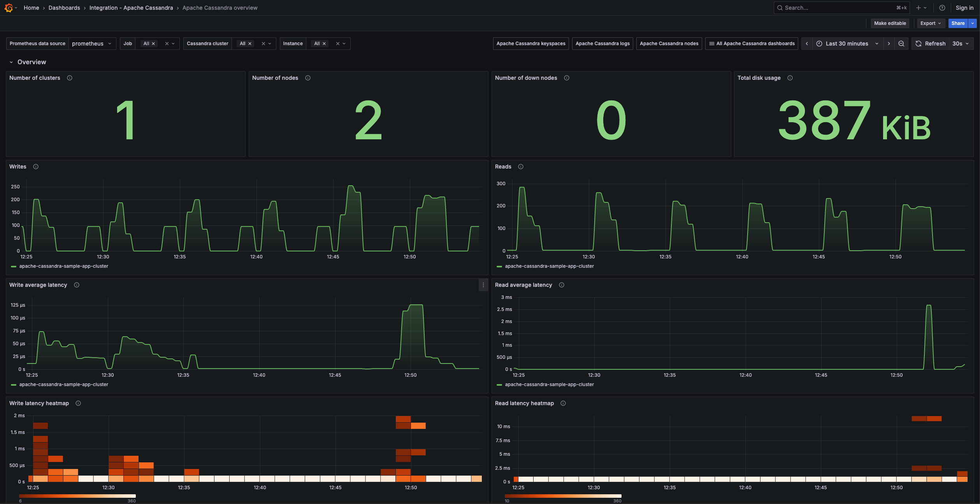980x504 pixels.
Task: Open help via question mark icon
Action: point(942,8)
